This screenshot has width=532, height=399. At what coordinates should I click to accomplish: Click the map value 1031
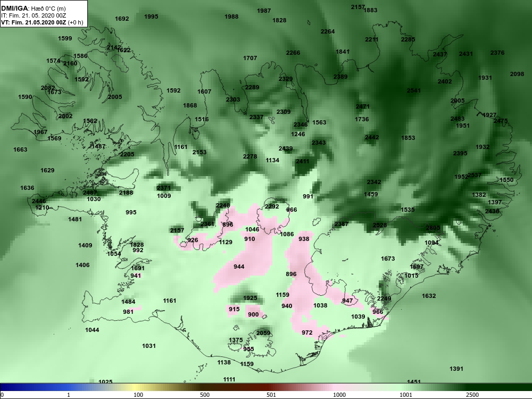click(x=149, y=346)
